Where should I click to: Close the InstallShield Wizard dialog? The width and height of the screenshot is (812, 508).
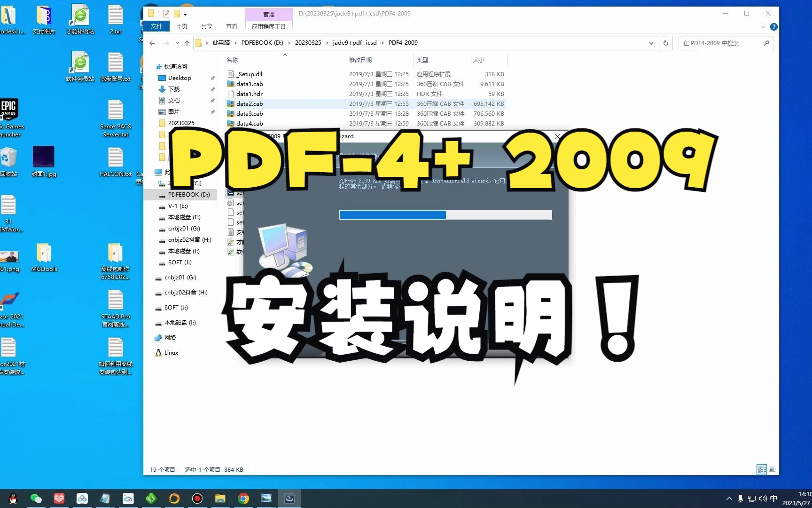[557, 136]
